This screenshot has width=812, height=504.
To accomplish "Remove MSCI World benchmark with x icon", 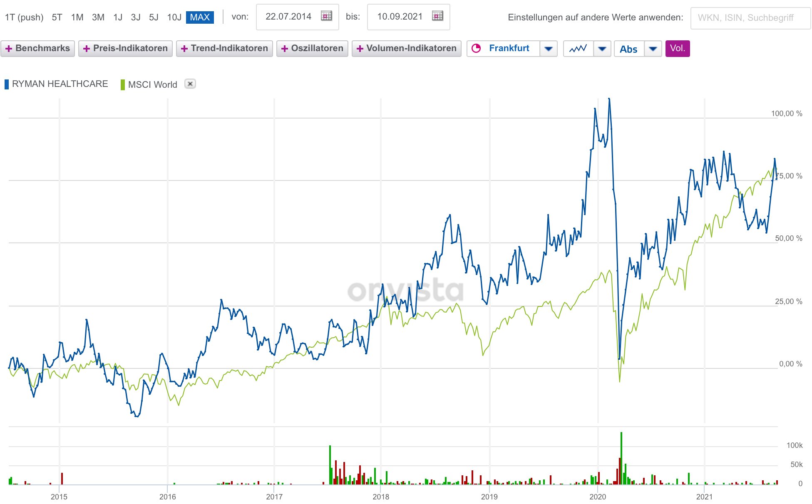I will (190, 84).
